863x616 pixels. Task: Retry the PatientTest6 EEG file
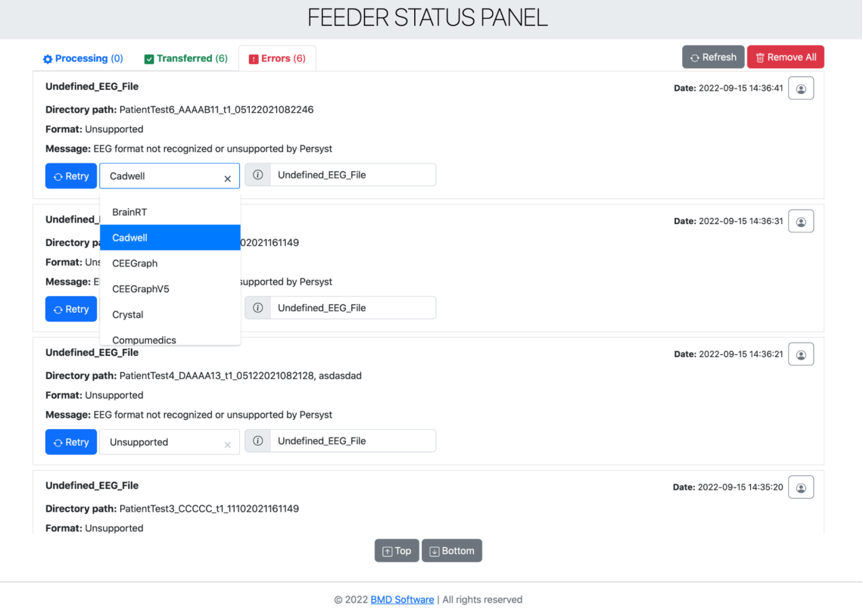[x=71, y=176]
